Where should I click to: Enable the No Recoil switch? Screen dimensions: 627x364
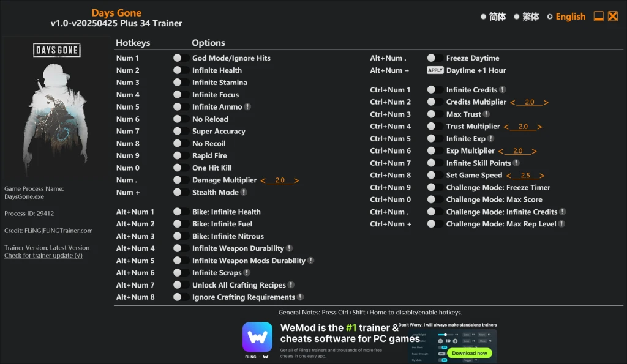(181, 143)
